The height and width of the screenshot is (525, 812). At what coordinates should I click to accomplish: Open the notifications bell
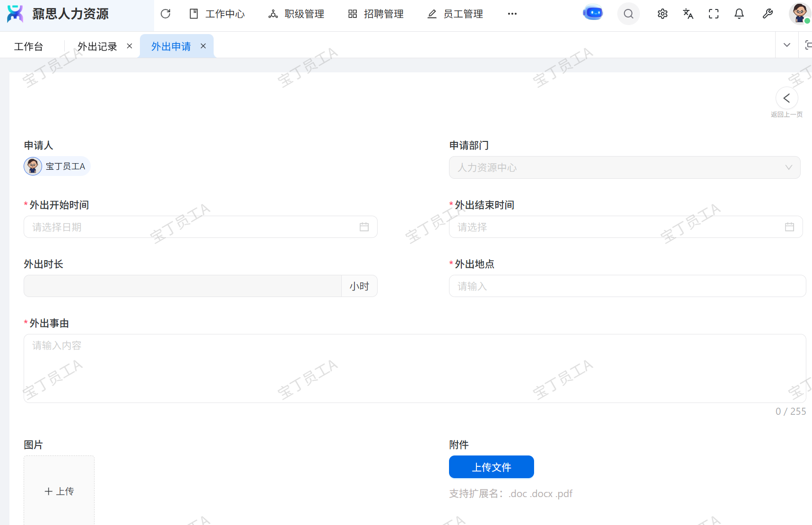tap(739, 14)
